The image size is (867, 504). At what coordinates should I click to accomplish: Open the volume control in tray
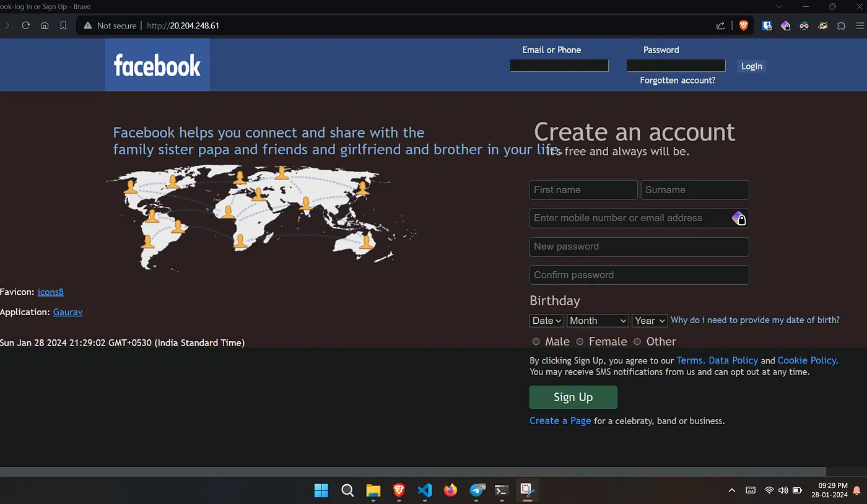783,490
